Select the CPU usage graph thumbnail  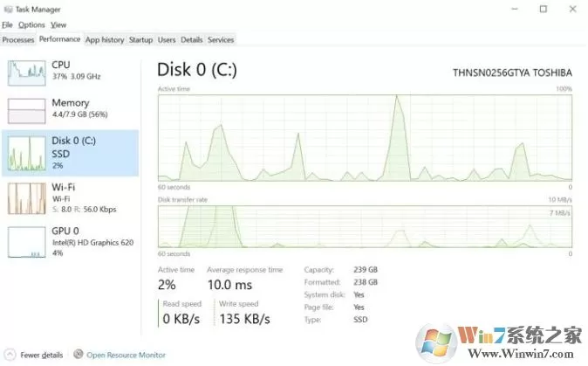(27, 73)
